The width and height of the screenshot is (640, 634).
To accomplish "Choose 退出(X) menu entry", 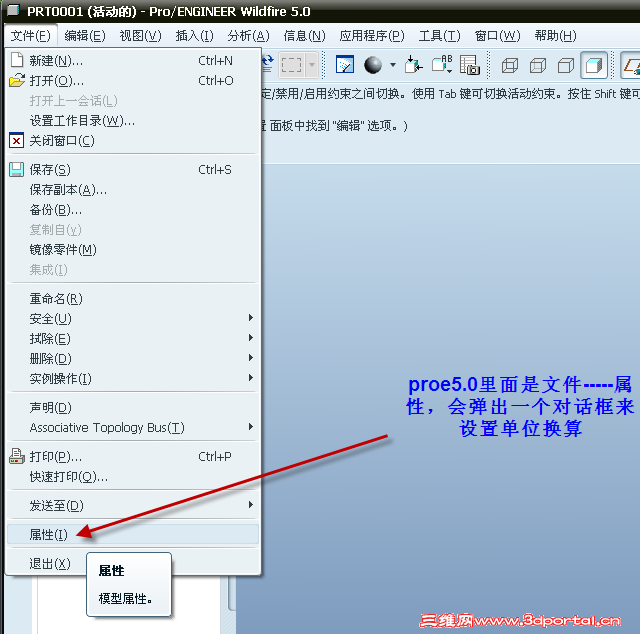I will pyautogui.click(x=133, y=563).
